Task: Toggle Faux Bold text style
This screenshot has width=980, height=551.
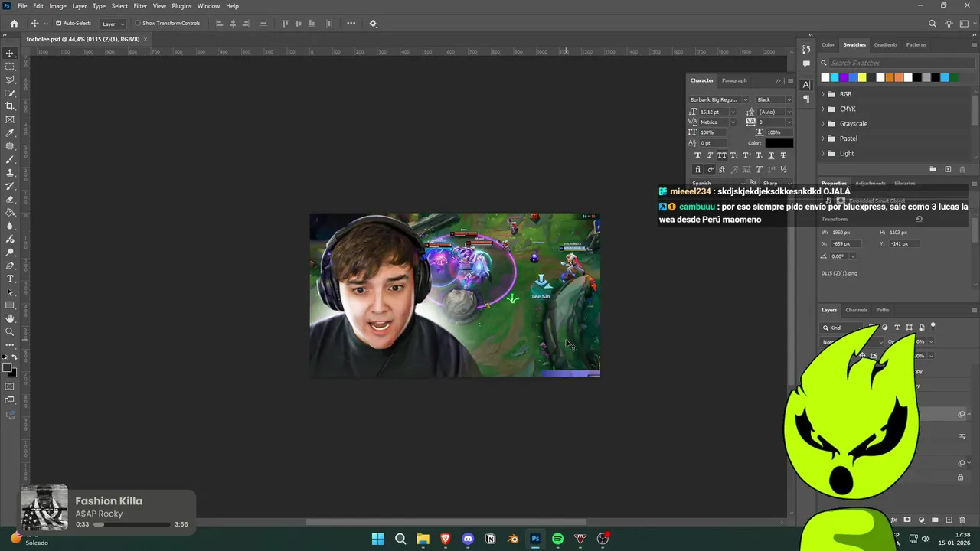Action: [697, 155]
